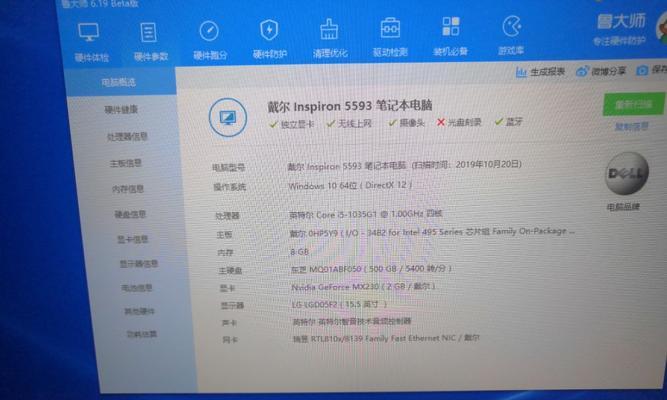Click the Core i5-1035G1 processor value
667x400 pixels.
click(x=366, y=214)
